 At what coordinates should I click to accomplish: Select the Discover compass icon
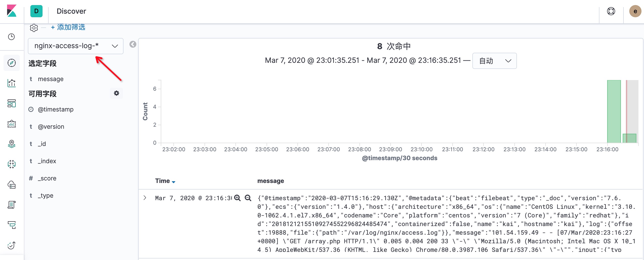12,63
